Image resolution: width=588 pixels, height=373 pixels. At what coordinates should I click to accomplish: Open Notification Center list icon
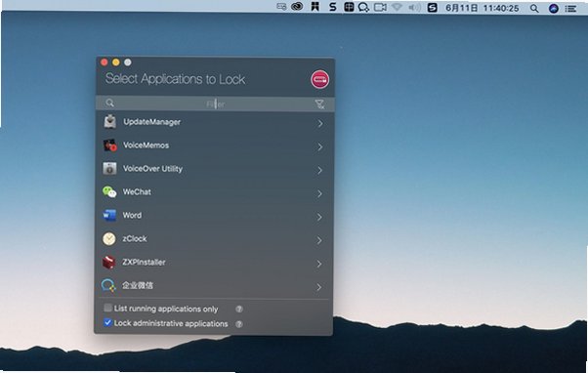(x=570, y=8)
